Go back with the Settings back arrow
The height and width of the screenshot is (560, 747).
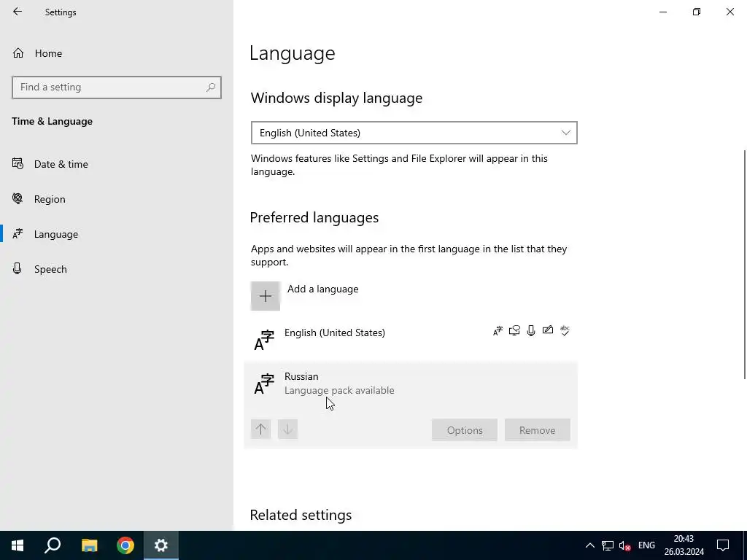click(x=18, y=12)
